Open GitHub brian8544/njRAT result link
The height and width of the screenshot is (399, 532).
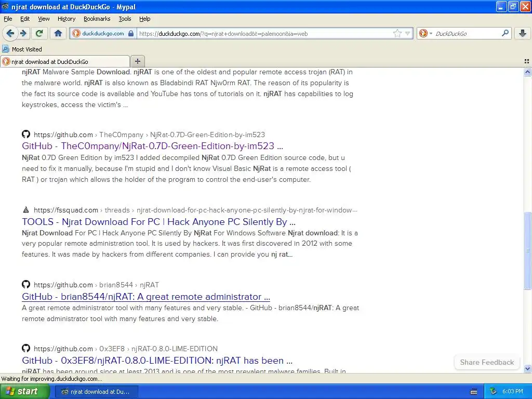[x=146, y=297]
